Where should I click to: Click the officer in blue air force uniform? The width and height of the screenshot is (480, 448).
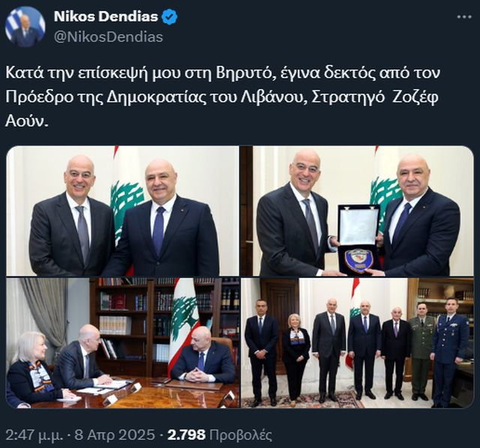[448, 351]
